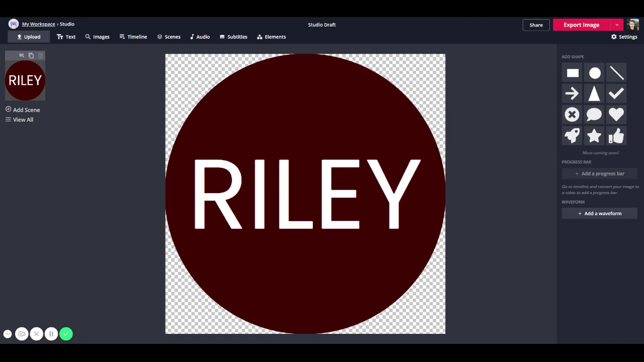The height and width of the screenshot is (362, 644).
Task: Insert the speech bubble shape
Action: 594,115
